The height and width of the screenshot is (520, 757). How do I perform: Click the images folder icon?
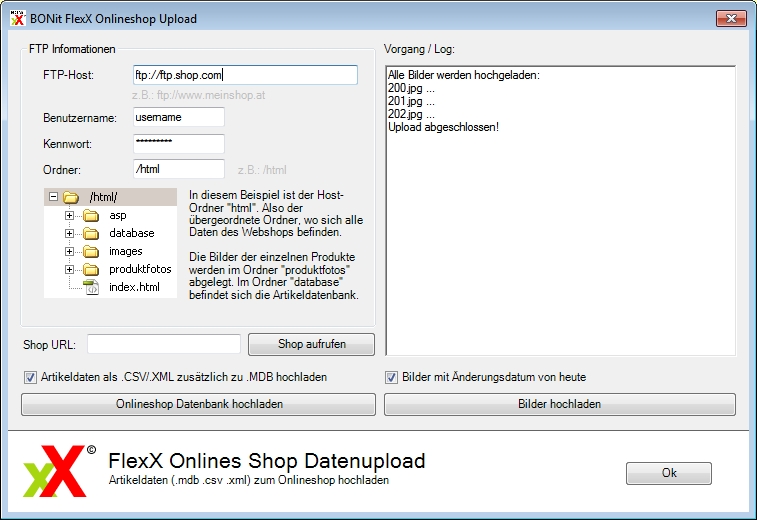point(90,252)
